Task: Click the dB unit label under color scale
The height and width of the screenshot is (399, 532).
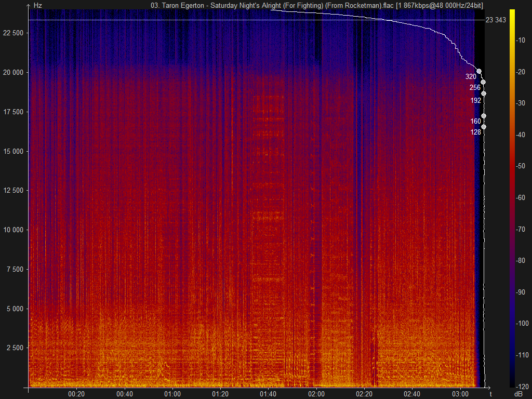Action: pos(518,394)
